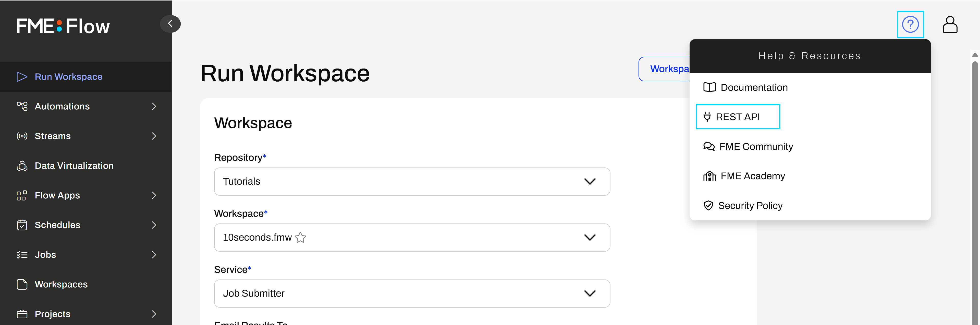Open the Jobs list icon

pos(22,254)
